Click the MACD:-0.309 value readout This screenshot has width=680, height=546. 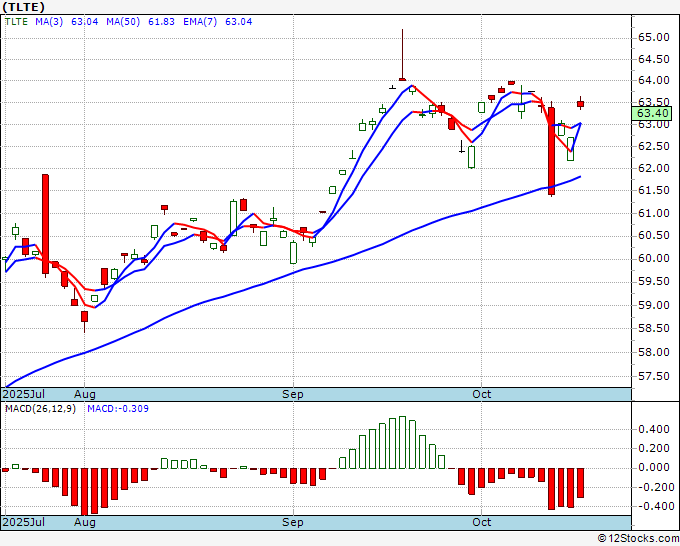118,409
